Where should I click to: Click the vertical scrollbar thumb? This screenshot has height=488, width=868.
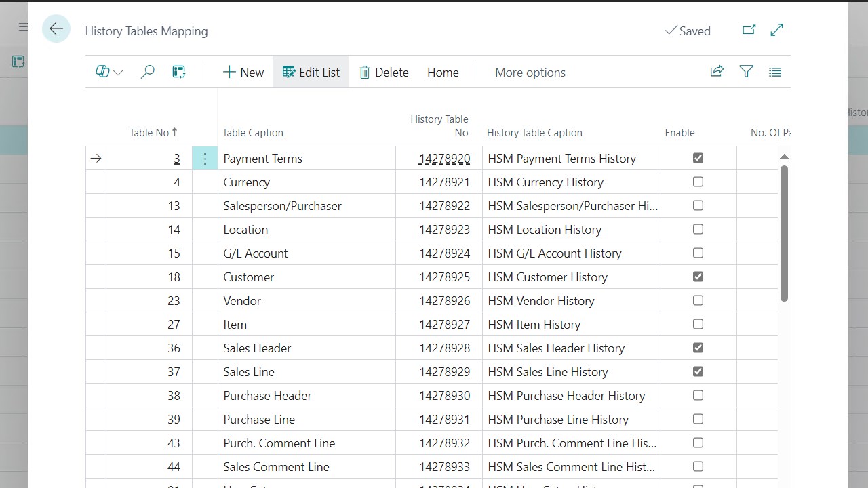click(x=784, y=232)
